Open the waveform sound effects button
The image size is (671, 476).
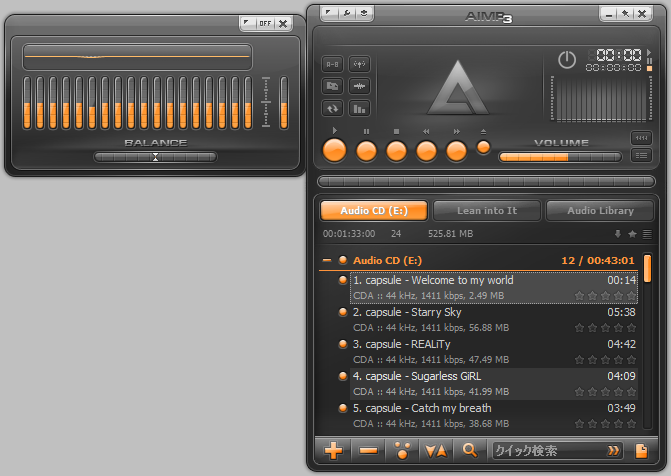click(x=359, y=86)
